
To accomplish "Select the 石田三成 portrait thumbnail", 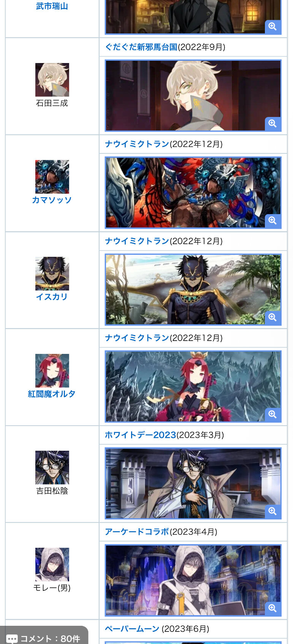I will (52, 80).
